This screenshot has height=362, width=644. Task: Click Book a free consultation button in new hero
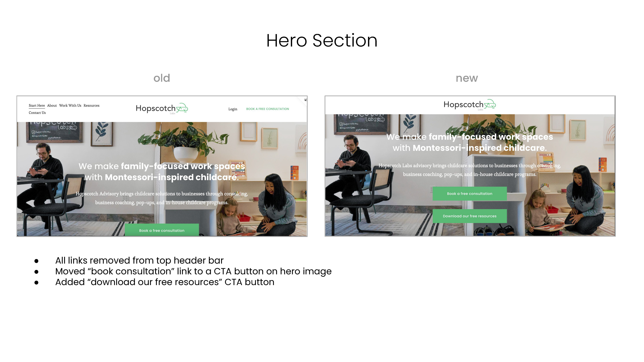coord(470,194)
